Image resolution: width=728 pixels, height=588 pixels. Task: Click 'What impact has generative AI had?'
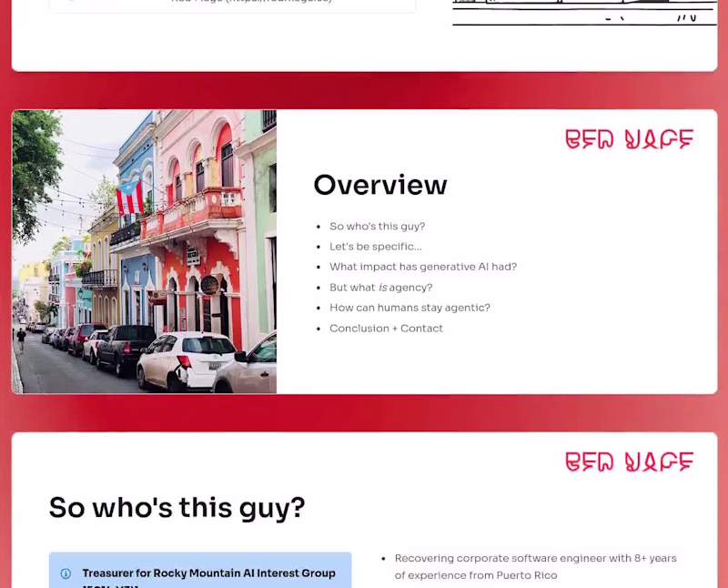pos(423,267)
